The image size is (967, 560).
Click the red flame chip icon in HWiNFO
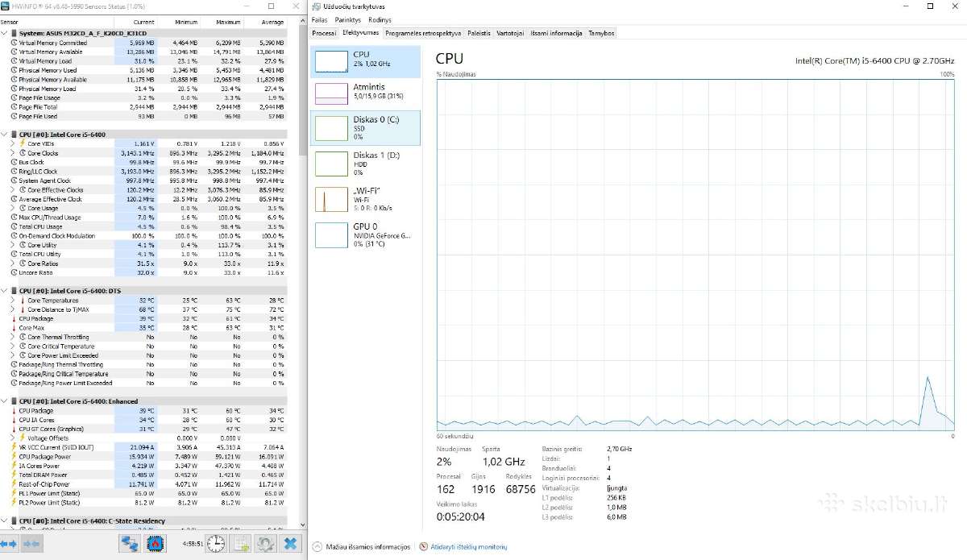[156, 543]
